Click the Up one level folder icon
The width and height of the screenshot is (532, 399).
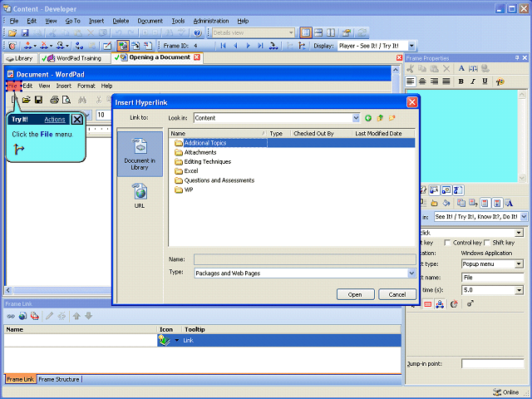380,118
